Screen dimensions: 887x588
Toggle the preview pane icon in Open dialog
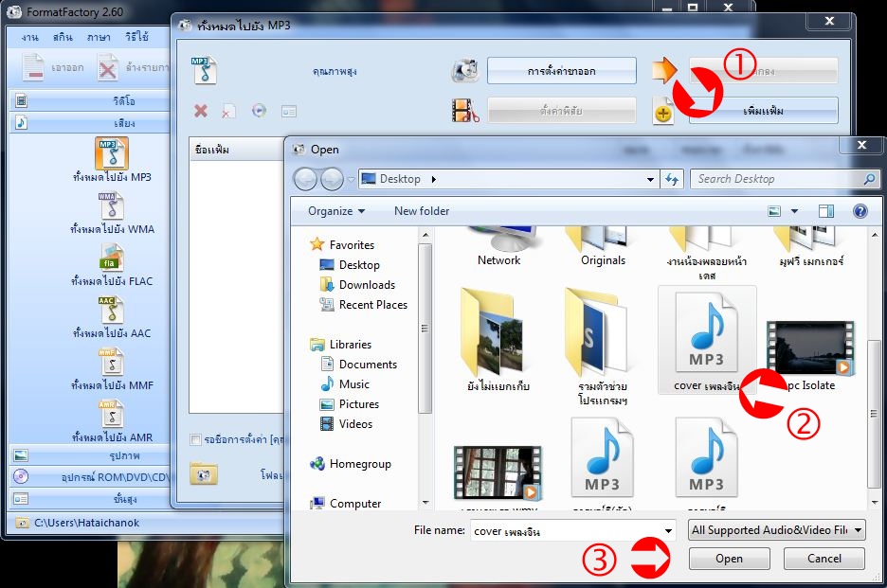coord(826,211)
